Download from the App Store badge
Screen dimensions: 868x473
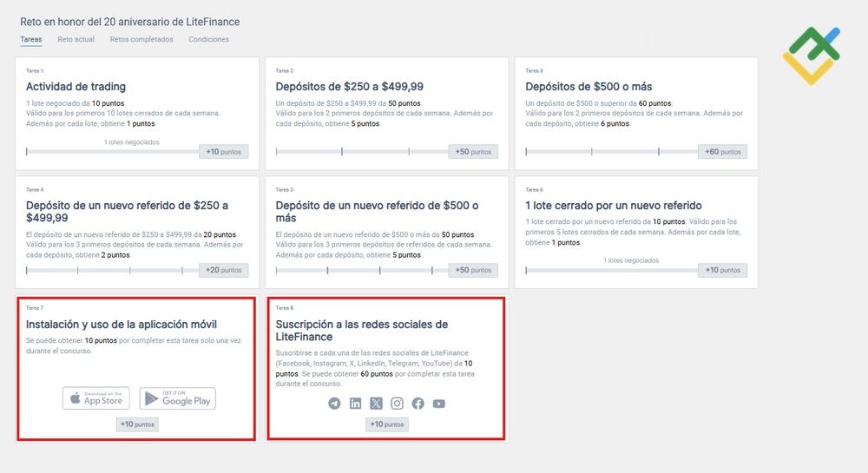(x=95, y=398)
